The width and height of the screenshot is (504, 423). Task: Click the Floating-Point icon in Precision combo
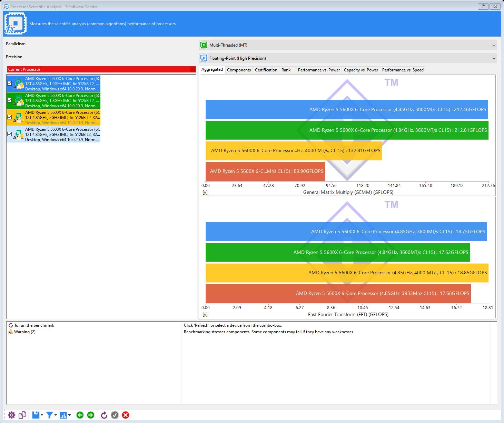[x=204, y=58]
